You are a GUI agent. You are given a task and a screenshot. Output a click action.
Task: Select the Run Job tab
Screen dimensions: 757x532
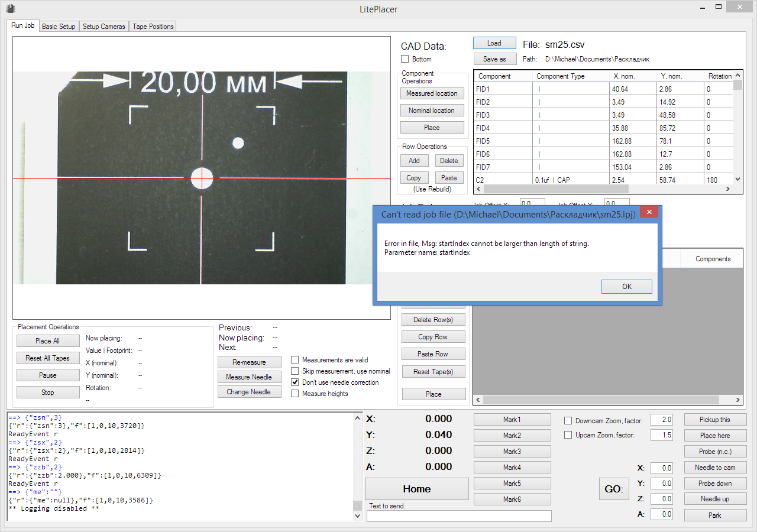(x=23, y=26)
